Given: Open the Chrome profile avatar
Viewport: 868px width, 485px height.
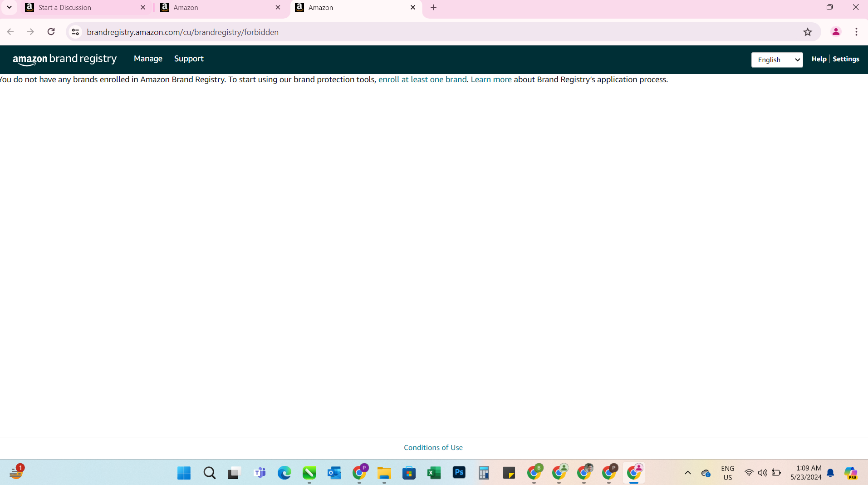Looking at the screenshot, I should click(x=836, y=32).
